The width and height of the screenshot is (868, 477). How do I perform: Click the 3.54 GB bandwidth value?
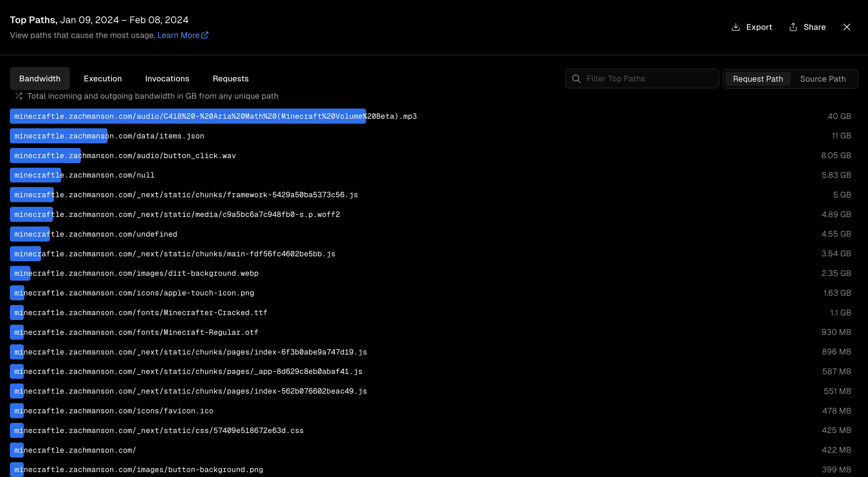coord(836,253)
